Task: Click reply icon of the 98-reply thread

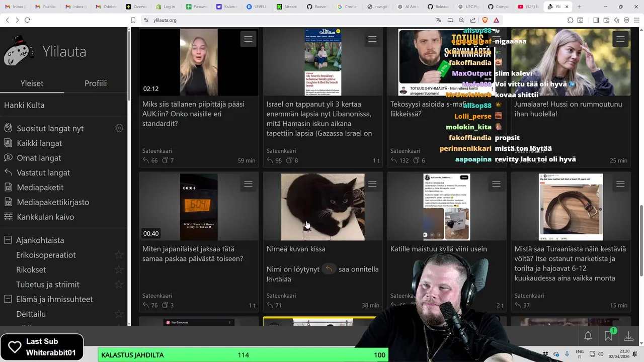Action: click(x=270, y=160)
